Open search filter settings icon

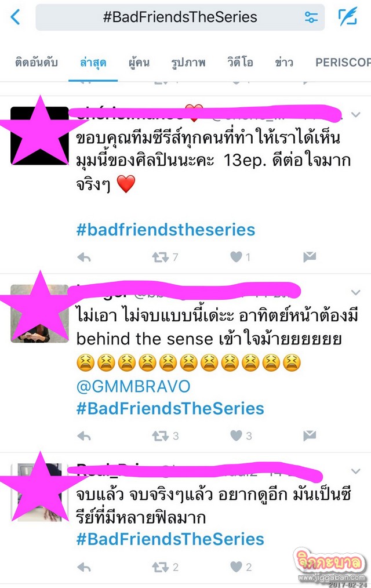click(x=311, y=17)
